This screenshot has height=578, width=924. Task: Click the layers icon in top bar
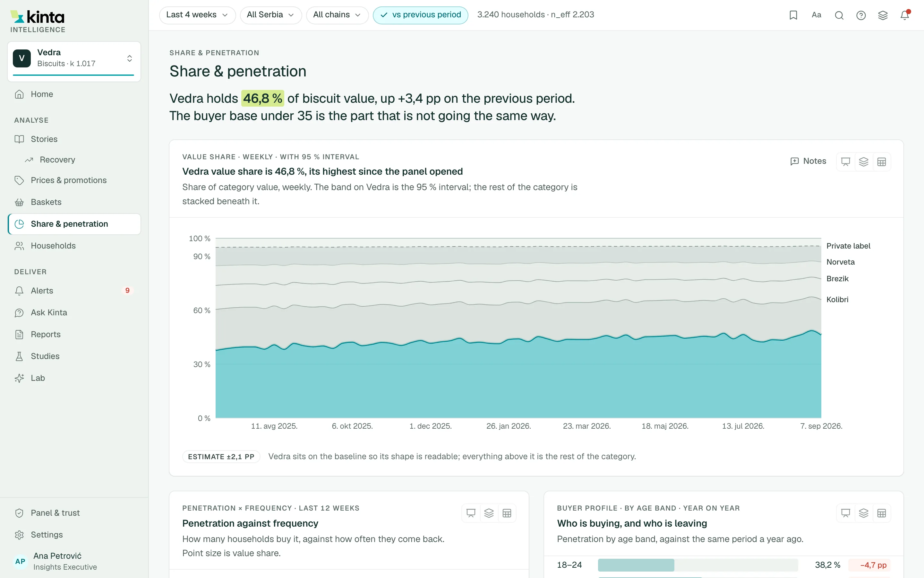coord(883,15)
